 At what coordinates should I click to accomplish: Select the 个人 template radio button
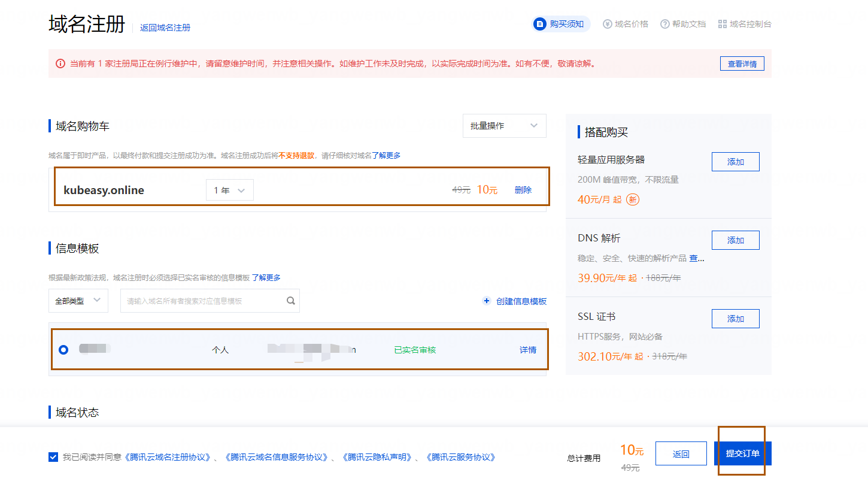pyautogui.click(x=64, y=349)
